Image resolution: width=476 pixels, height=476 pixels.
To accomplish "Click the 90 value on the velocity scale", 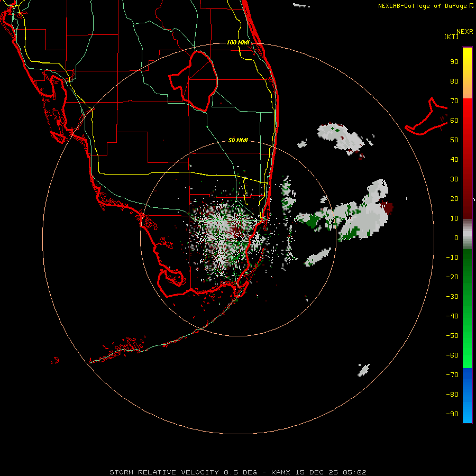I will pos(454,62).
